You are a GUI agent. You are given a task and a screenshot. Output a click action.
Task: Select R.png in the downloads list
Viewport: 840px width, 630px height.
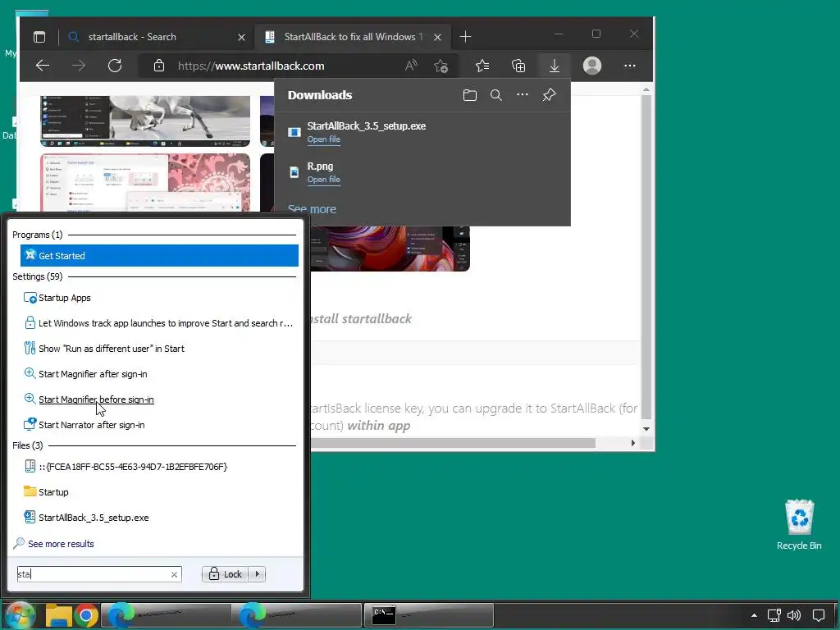320,166
